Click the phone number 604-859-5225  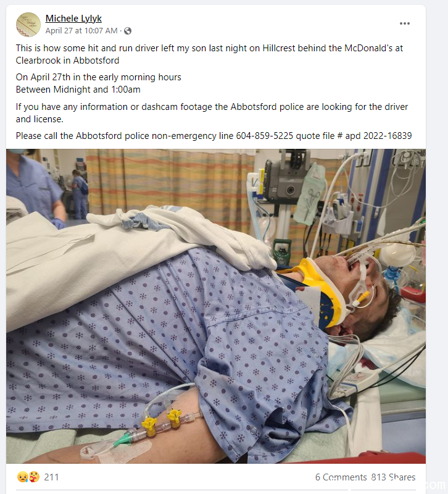click(265, 136)
